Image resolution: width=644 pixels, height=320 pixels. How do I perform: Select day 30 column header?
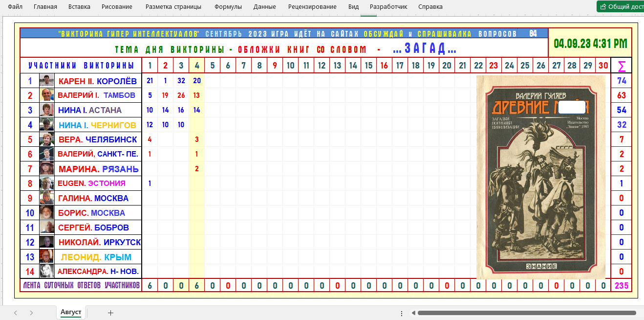(x=603, y=66)
